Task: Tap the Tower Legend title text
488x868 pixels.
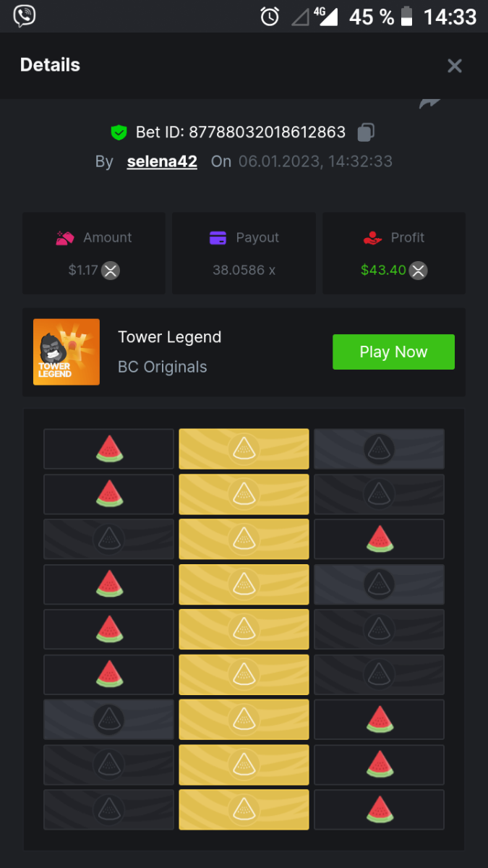Action: 169,337
